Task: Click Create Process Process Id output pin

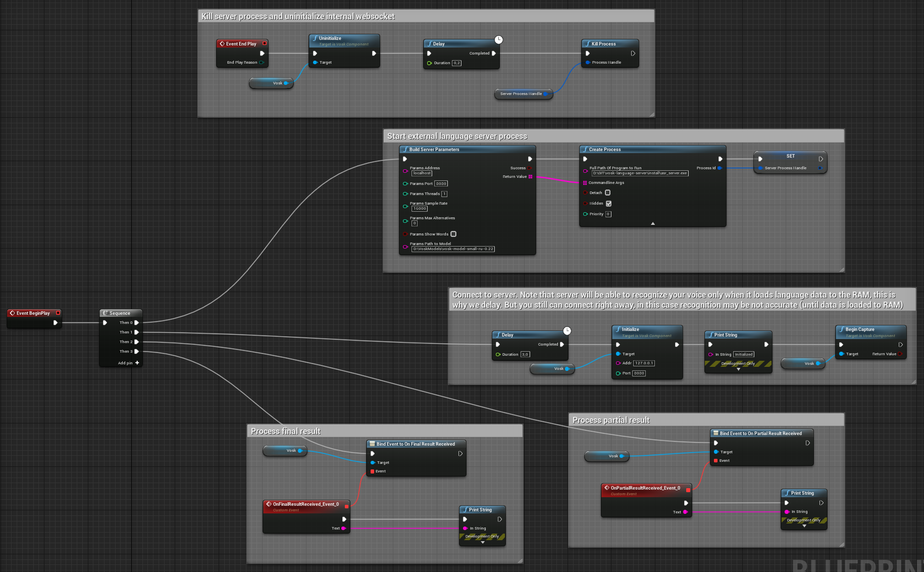Action: point(720,168)
